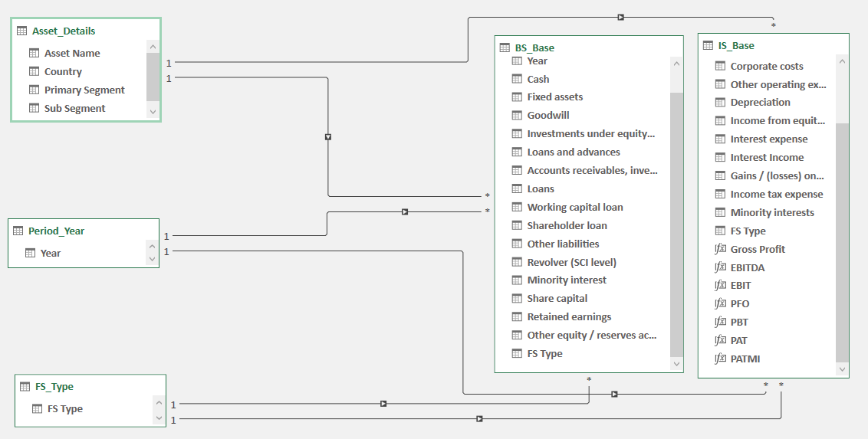This screenshot has height=439, width=868.
Task: Click filter direction arrow on Period_Year to BS_Base relationship
Action: 405,211
